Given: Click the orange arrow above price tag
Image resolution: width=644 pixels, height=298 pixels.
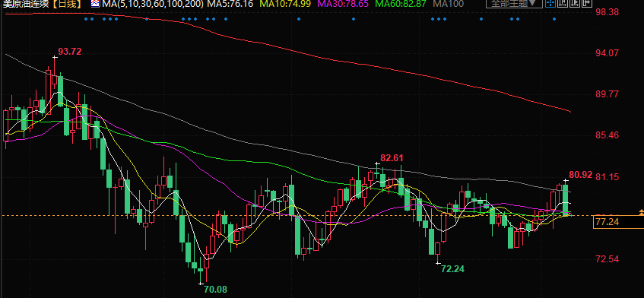Looking at the screenshot, I should pos(641,212).
